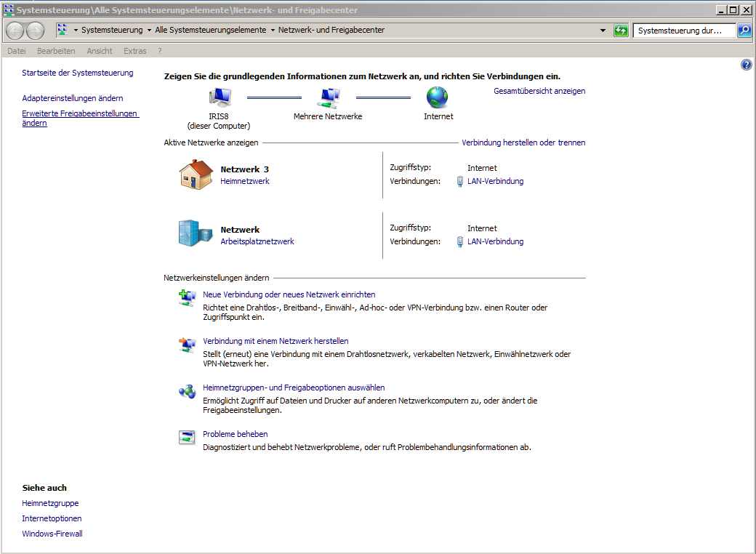Expand the arrow after Alle Systemsteuerungselemente breadcrumb

(273, 30)
